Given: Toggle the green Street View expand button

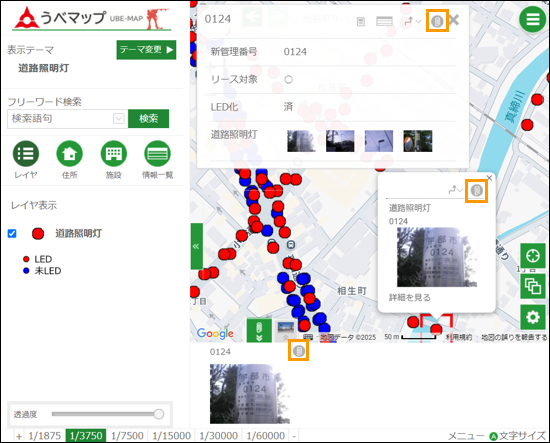Looking at the screenshot, I should point(259,330).
